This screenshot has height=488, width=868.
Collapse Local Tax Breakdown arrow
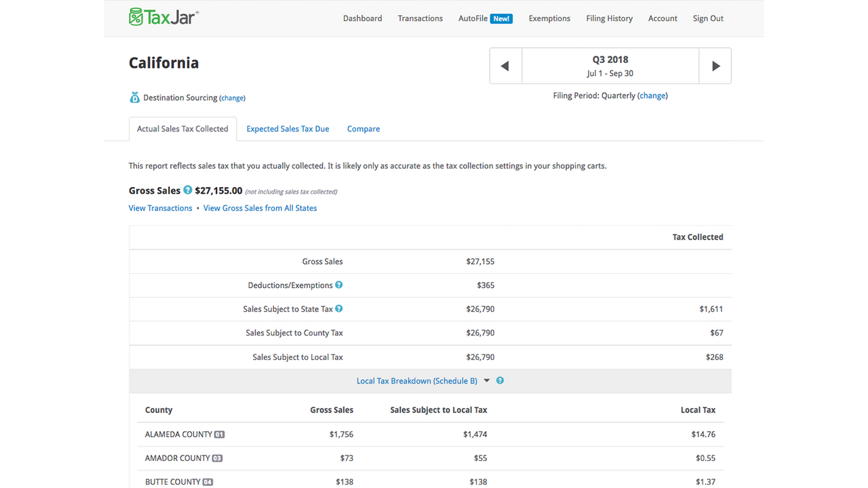(x=486, y=381)
